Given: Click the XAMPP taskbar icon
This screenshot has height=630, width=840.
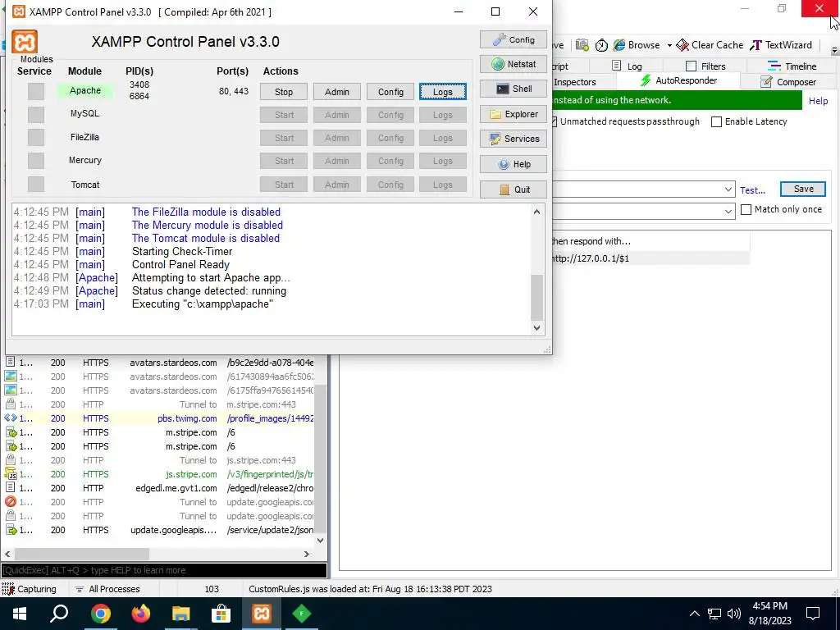Looking at the screenshot, I should [262, 614].
